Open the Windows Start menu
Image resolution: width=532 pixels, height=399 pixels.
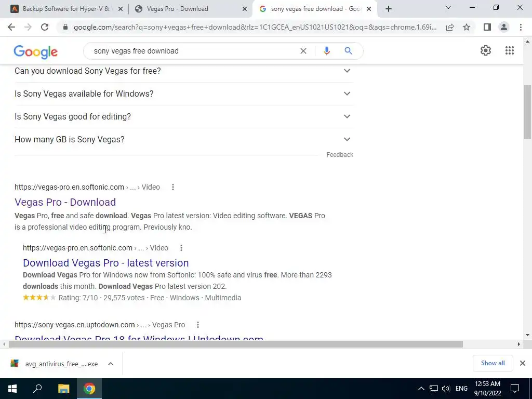(x=12, y=389)
